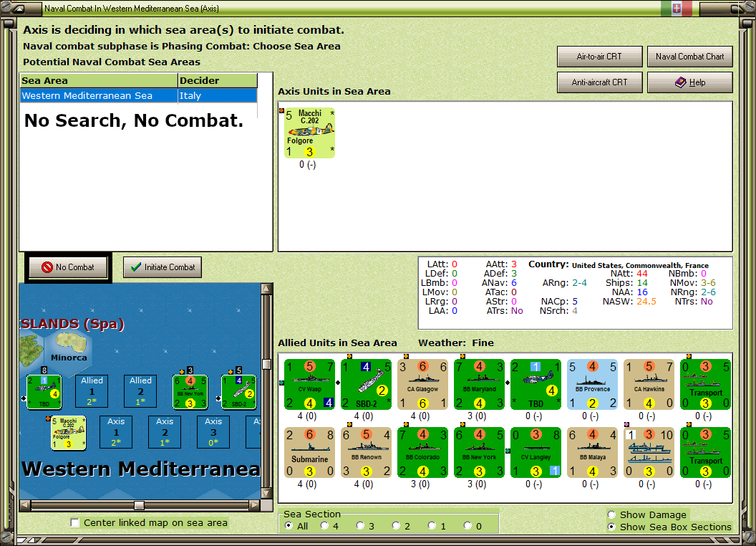The width and height of the screenshot is (756, 546).
Task: Click the Initiate Combat button
Action: [x=163, y=267]
